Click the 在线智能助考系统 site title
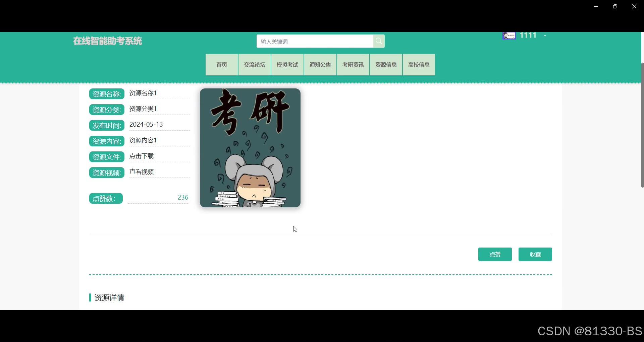 click(x=108, y=41)
